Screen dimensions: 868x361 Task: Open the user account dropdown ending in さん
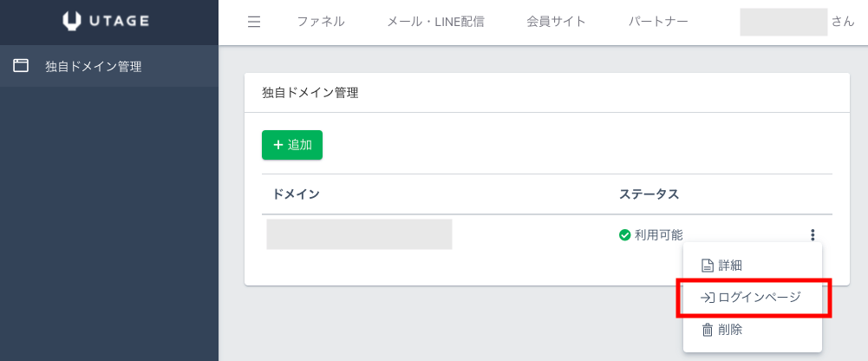(797, 22)
